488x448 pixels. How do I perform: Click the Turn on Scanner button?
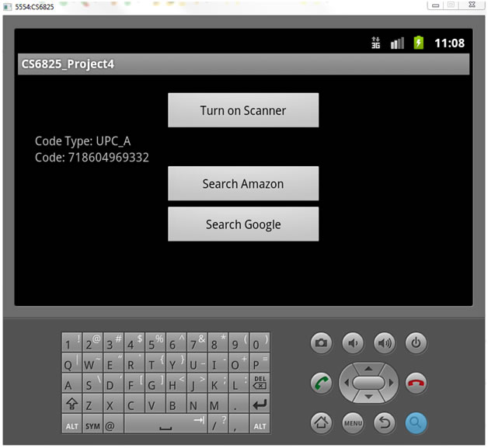(243, 110)
